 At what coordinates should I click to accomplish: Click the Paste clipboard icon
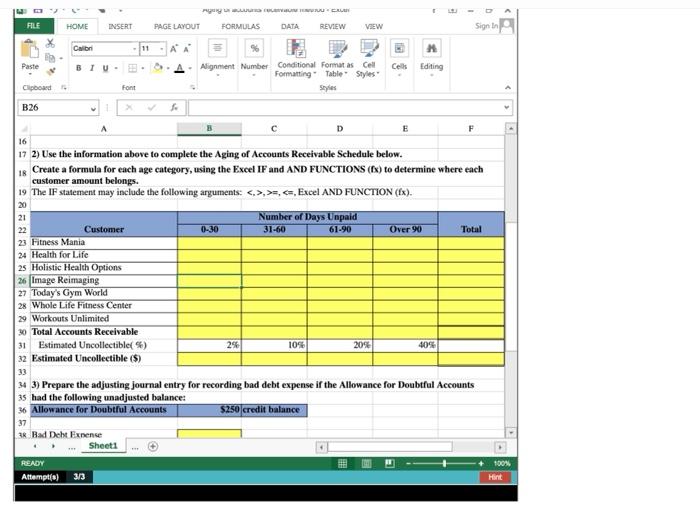tap(30, 49)
